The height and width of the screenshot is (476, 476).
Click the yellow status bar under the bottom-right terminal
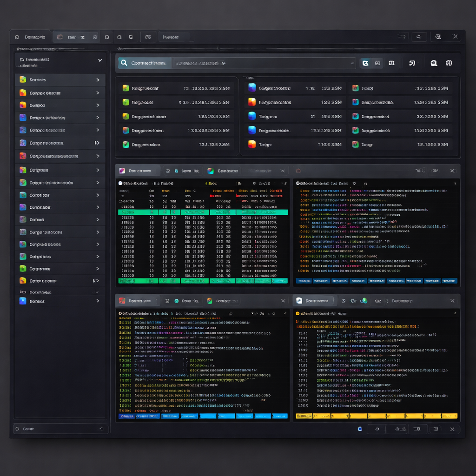tap(377, 416)
